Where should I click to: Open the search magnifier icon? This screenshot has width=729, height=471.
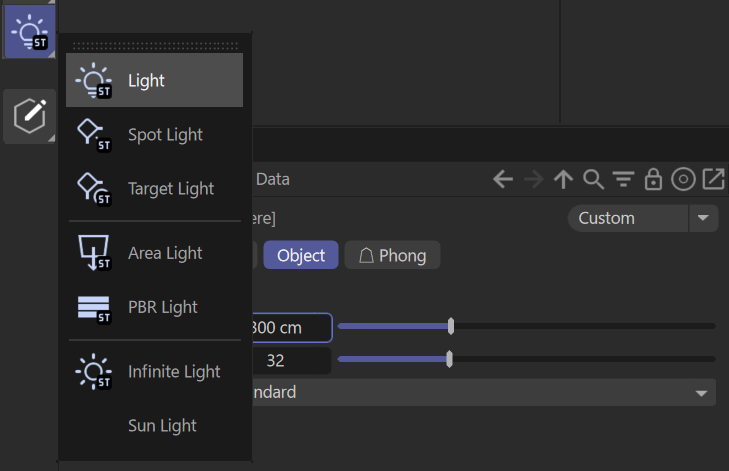(x=593, y=180)
